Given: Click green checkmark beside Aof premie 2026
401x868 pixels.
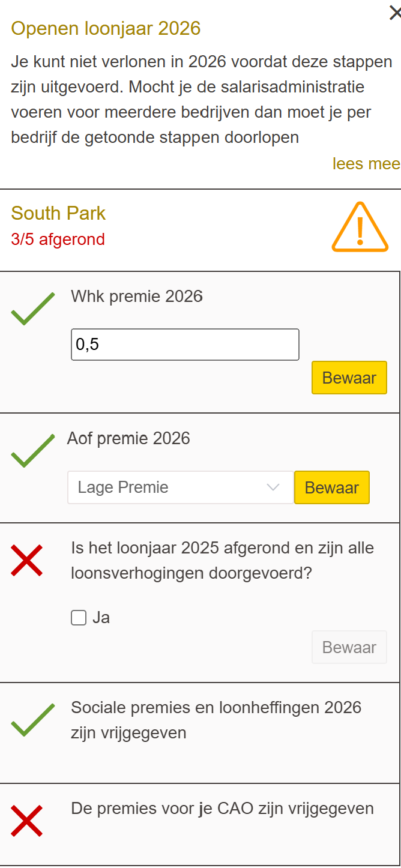Looking at the screenshot, I should coord(33,450).
